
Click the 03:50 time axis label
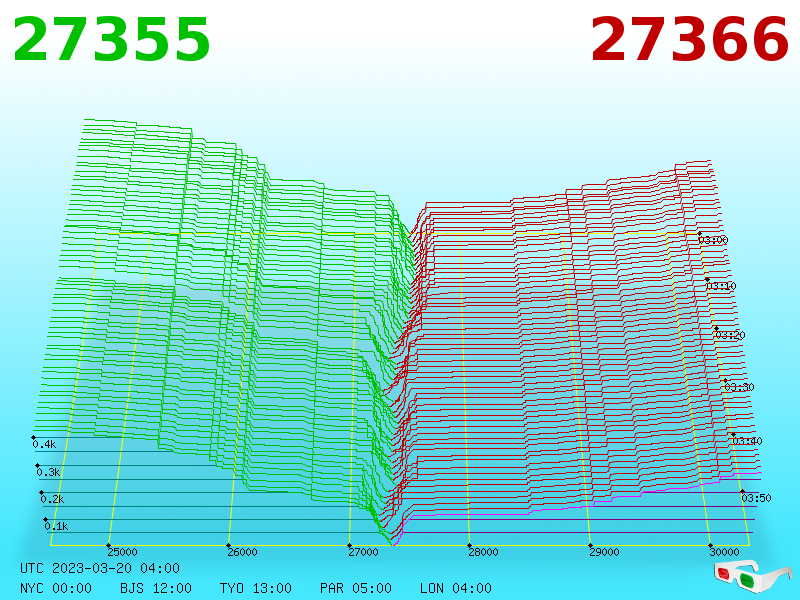click(x=757, y=498)
